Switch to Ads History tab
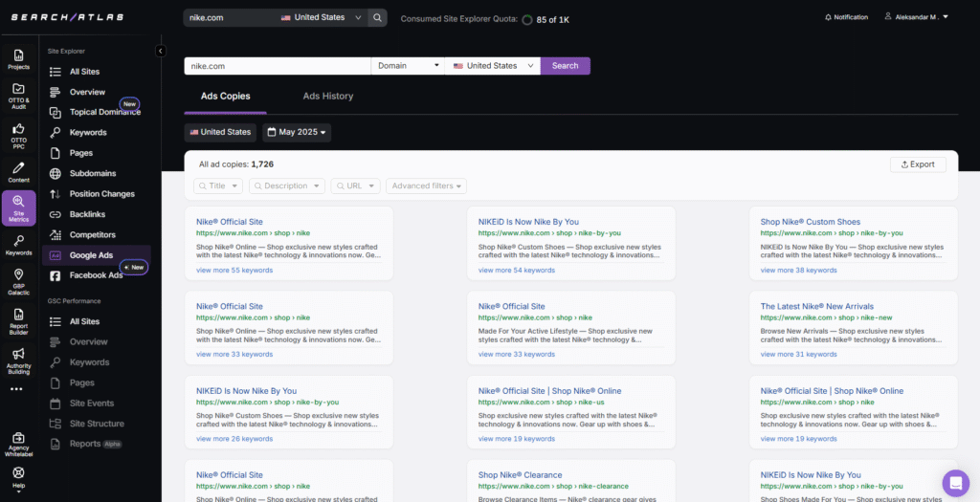The width and height of the screenshot is (980, 502). pyautogui.click(x=328, y=97)
